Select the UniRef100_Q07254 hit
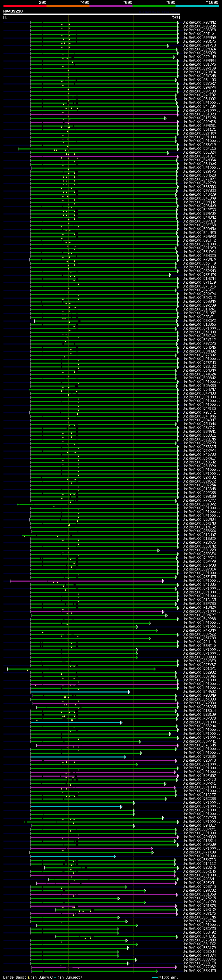 pos(199,485)
